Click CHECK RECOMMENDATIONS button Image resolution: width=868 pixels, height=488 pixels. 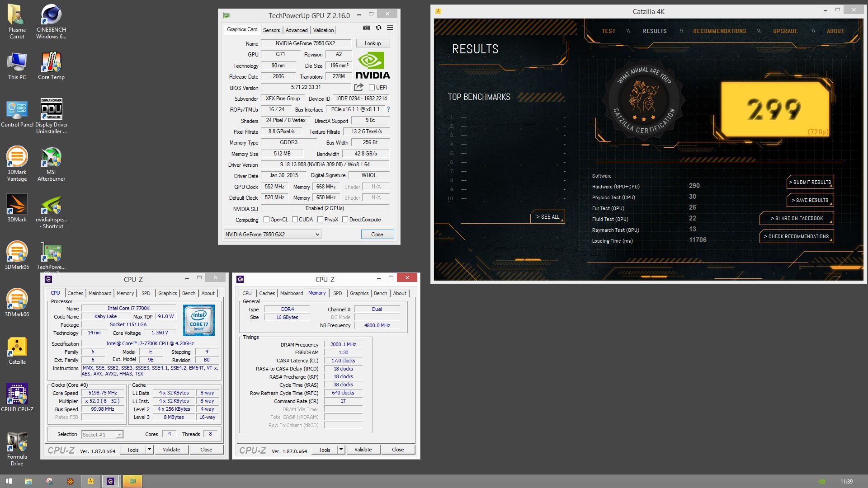[797, 236]
